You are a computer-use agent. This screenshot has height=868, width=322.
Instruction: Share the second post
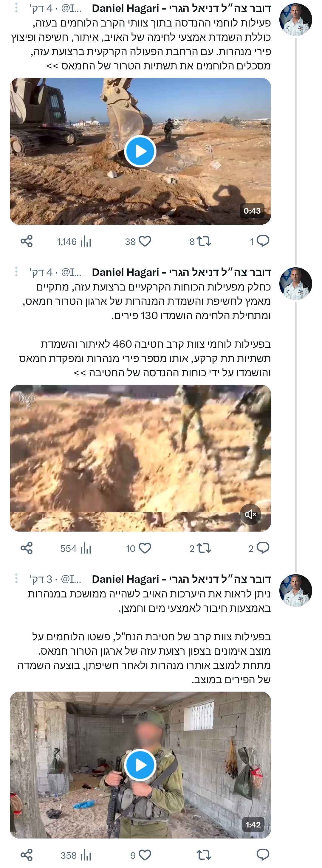coord(27,549)
